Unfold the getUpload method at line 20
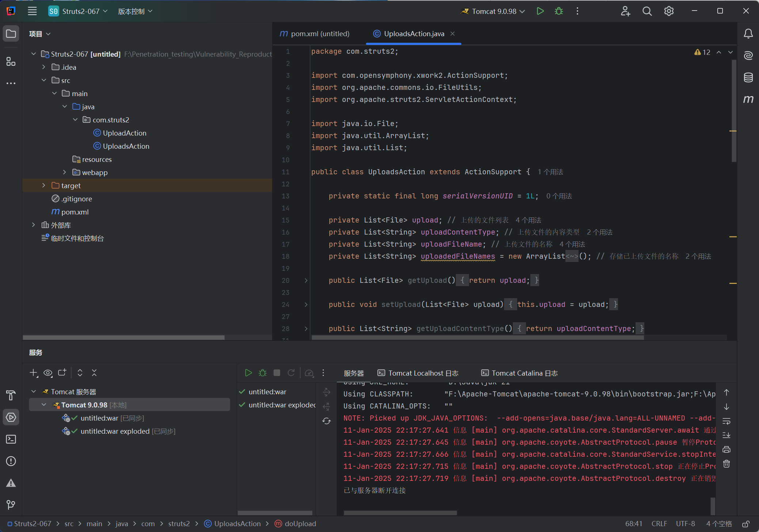This screenshot has width=759, height=532. [306, 281]
